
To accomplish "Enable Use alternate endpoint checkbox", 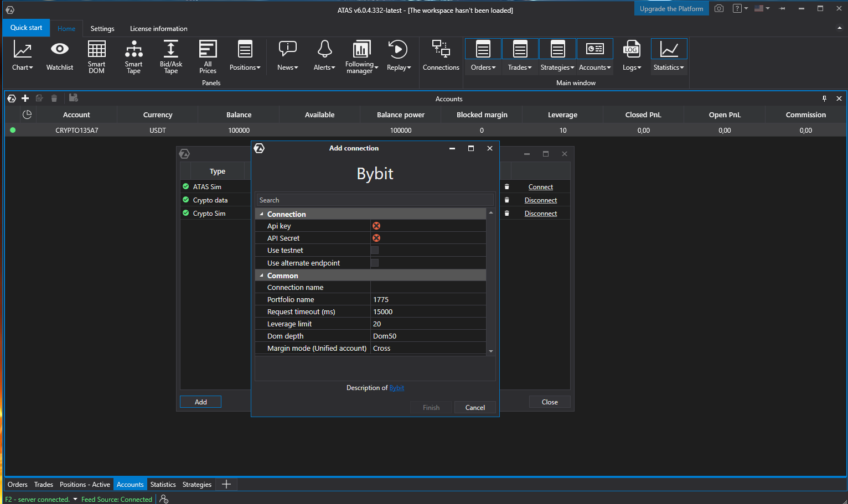I will pos(375,263).
